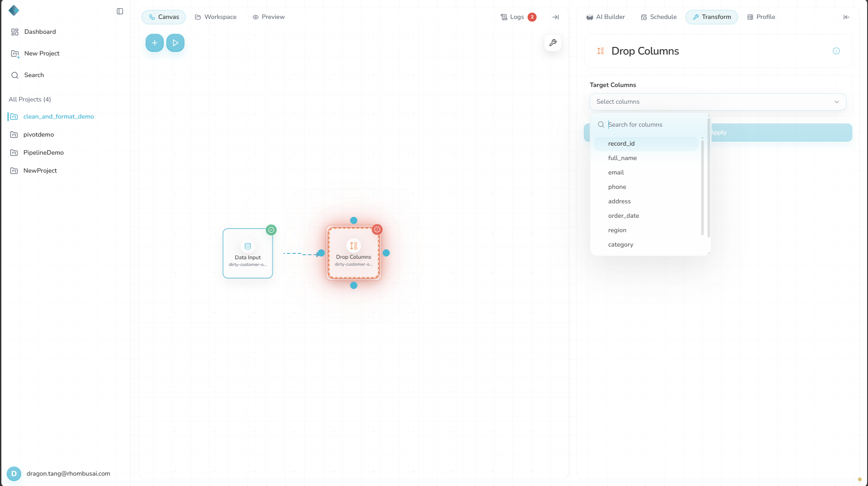
Task: Open the Transform tab
Action: pos(712,17)
